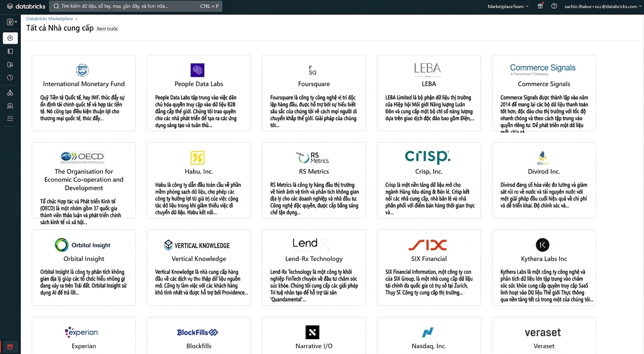Image resolution: width=644 pixels, height=354 pixels.
Task: Focus the search field "Tìm kiếm dữ liệu"
Action: tap(135, 6)
